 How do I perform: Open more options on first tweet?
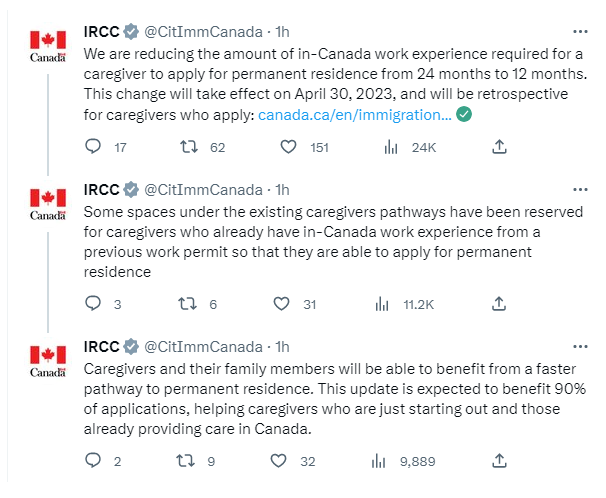click(580, 32)
